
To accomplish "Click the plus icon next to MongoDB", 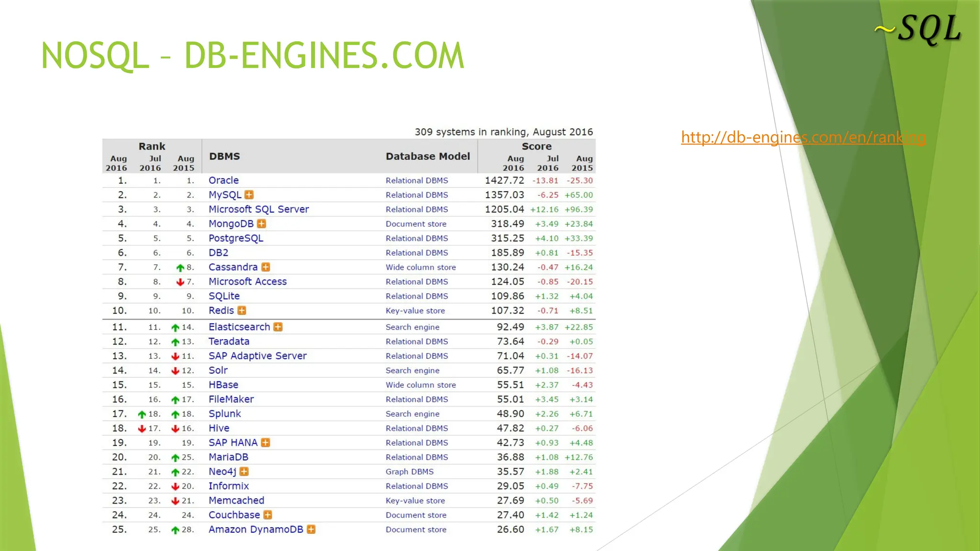I will click(261, 223).
